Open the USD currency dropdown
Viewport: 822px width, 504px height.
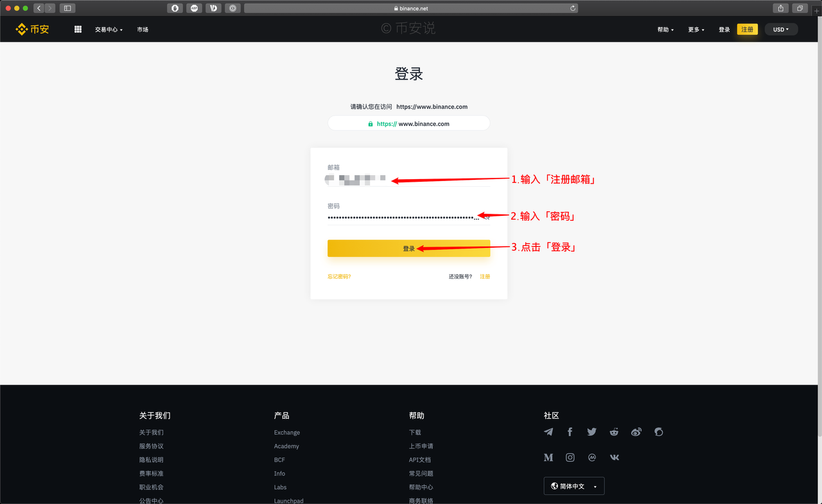(781, 30)
